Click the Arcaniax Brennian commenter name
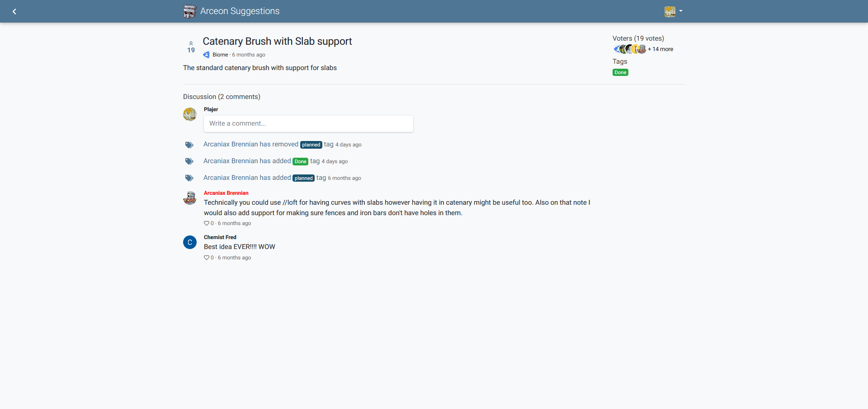This screenshot has height=409, width=868. [x=226, y=193]
